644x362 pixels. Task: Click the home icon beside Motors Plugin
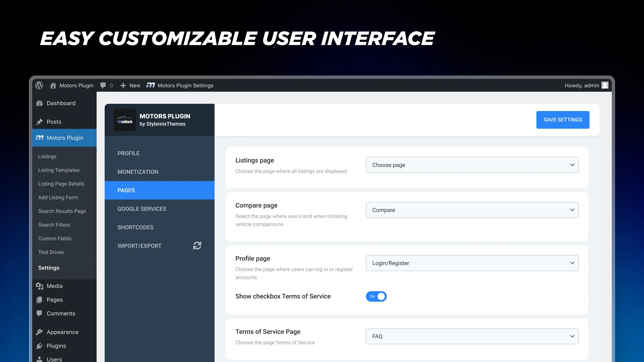point(53,85)
